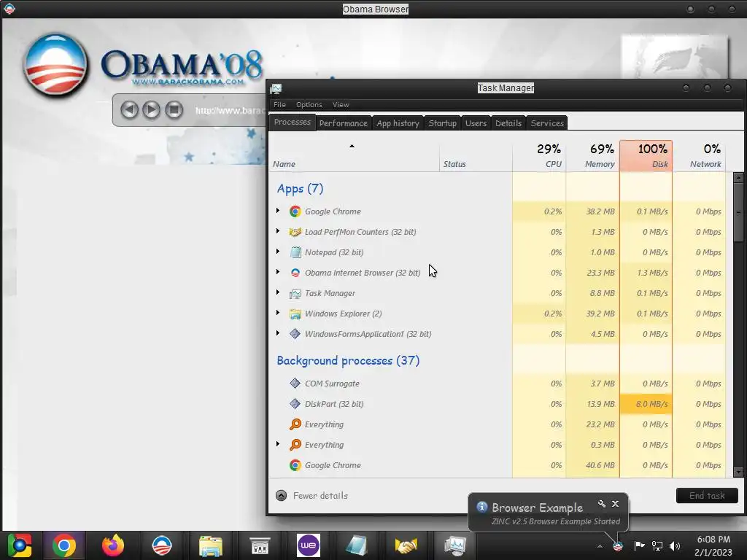This screenshot has height=560, width=747.
Task: Expand the Google Chrome app row
Action: (x=278, y=211)
